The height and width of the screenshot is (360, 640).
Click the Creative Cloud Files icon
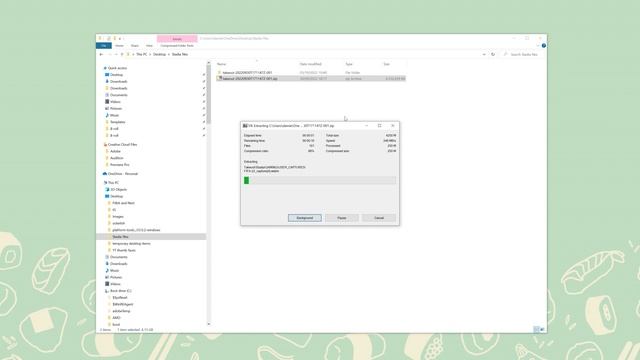(x=105, y=144)
